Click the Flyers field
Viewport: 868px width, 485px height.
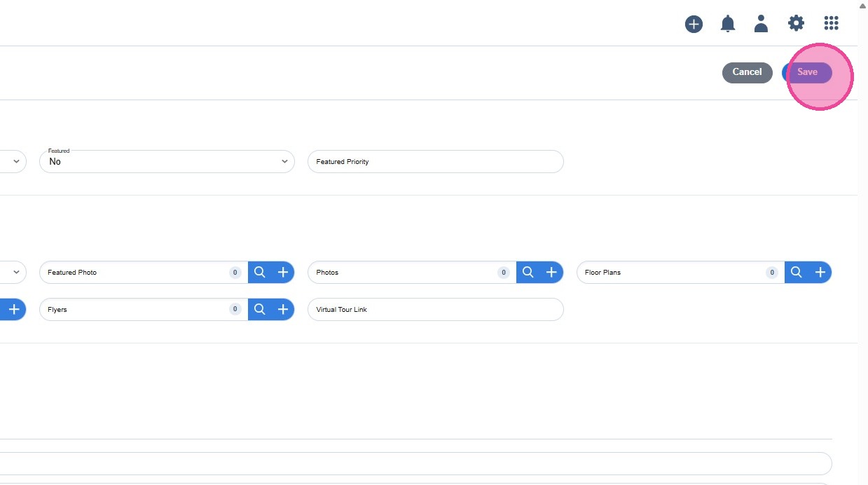(144, 310)
